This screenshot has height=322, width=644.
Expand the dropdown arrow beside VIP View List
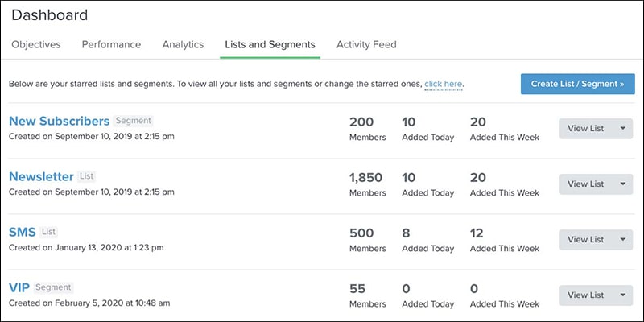pos(622,295)
